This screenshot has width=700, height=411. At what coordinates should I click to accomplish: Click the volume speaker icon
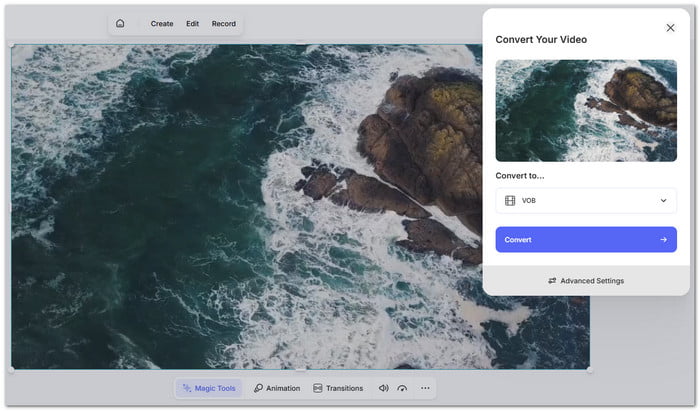(x=383, y=388)
